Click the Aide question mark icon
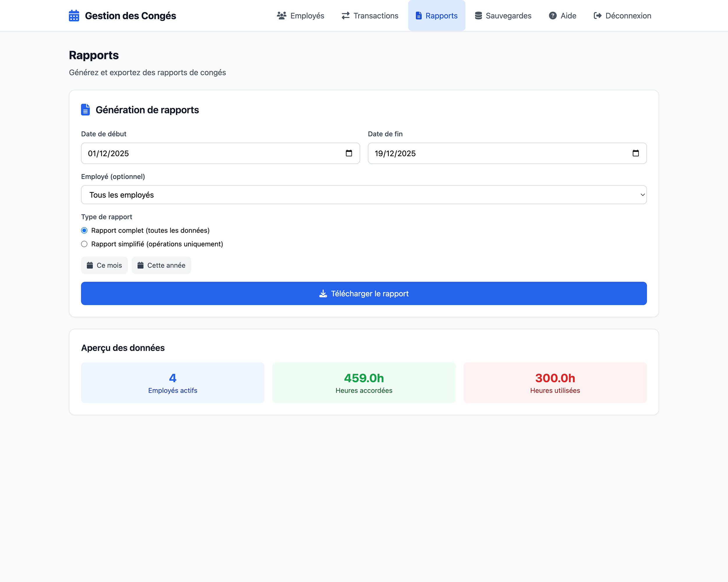728x582 pixels. (x=552, y=15)
